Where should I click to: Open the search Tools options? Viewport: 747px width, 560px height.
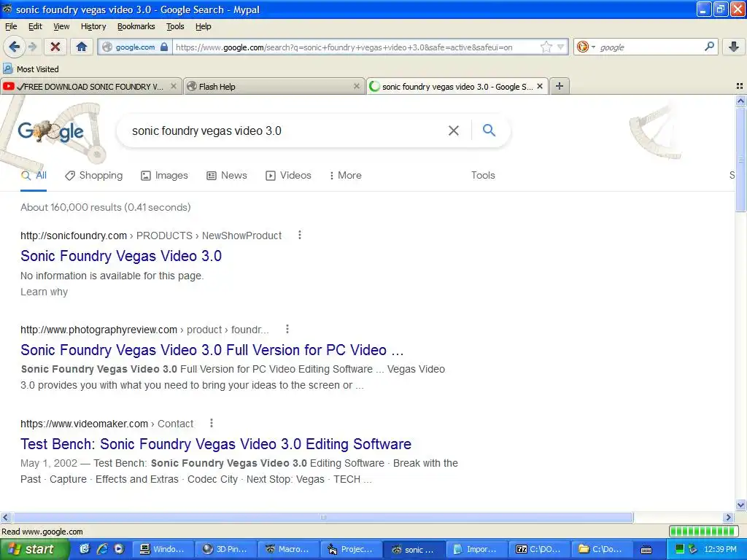tap(483, 175)
